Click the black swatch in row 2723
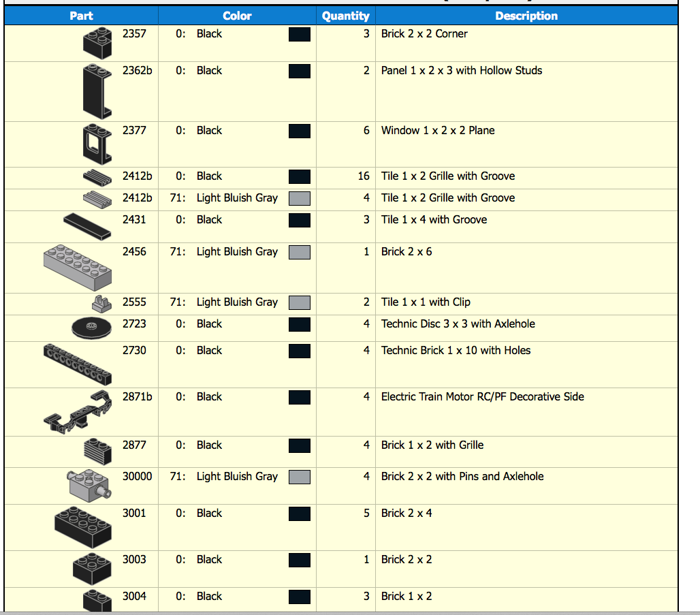The width and height of the screenshot is (700, 615). [x=300, y=325]
